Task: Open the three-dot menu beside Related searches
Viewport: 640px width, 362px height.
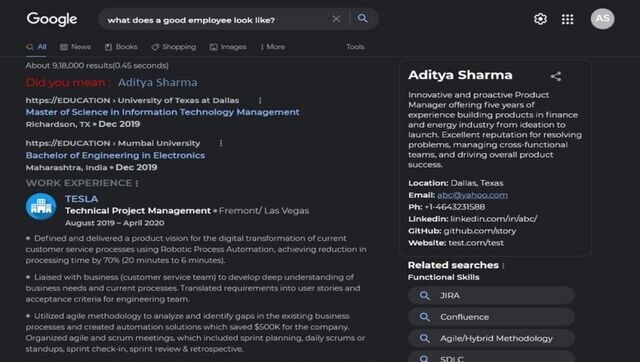Action: click(x=503, y=266)
